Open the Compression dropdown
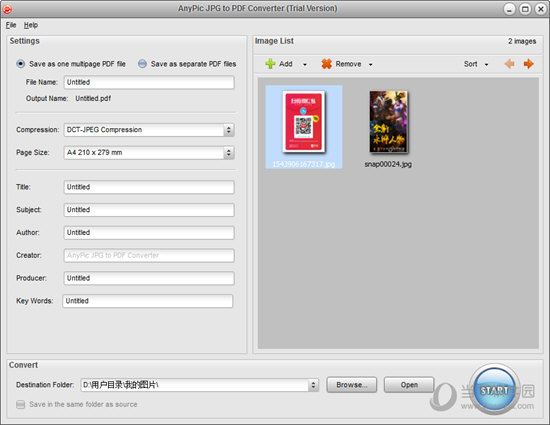 (228, 130)
